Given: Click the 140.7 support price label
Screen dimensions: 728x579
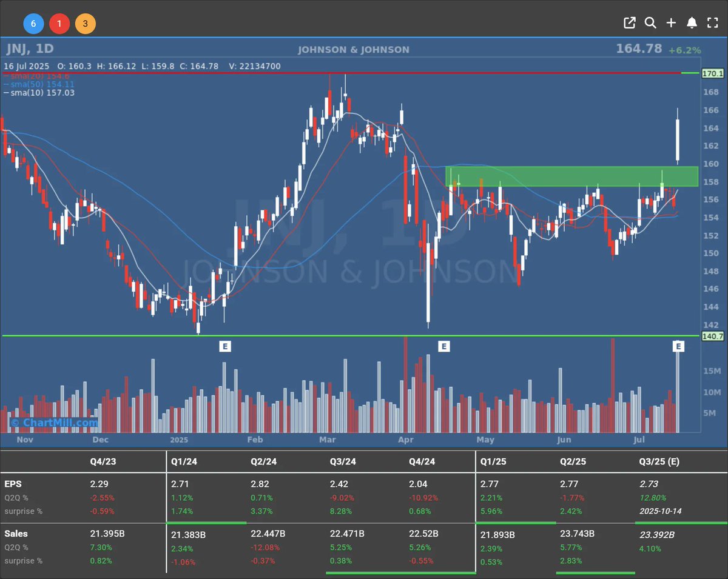Looking at the screenshot, I should (x=713, y=336).
